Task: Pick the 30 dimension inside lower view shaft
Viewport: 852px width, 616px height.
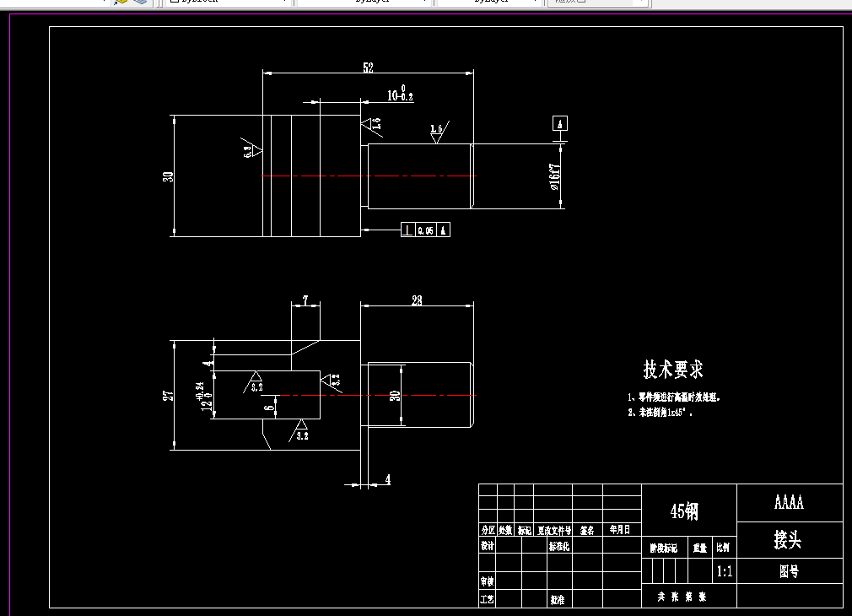Action: click(395, 396)
